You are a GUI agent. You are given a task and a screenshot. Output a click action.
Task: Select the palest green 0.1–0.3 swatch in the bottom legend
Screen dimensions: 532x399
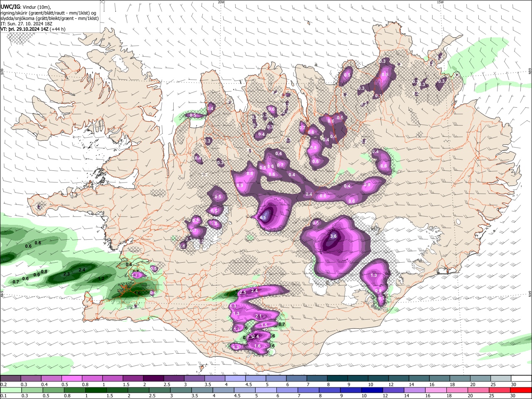pos(10,390)
